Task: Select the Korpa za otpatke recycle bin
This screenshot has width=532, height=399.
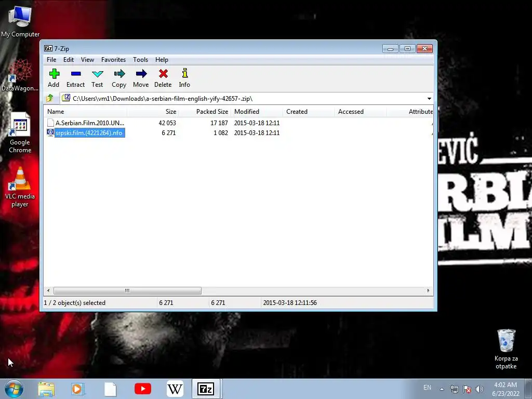Action: [x=506, y=349]
